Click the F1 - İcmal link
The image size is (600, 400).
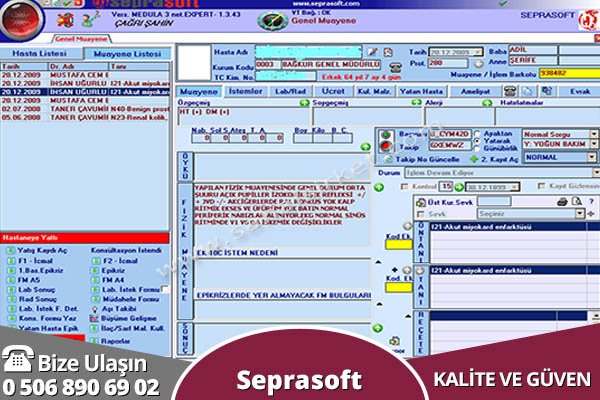click(35, 261)
